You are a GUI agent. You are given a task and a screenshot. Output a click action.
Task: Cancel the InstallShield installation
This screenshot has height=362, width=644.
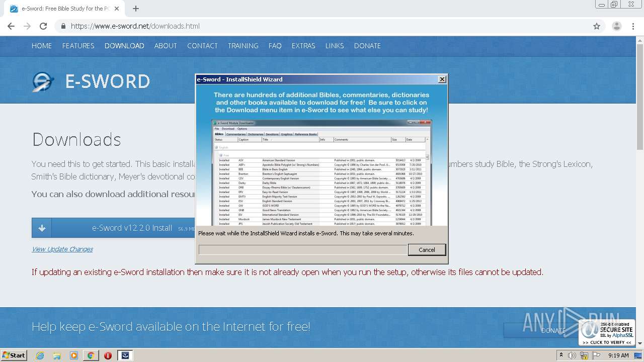(427, 250)
